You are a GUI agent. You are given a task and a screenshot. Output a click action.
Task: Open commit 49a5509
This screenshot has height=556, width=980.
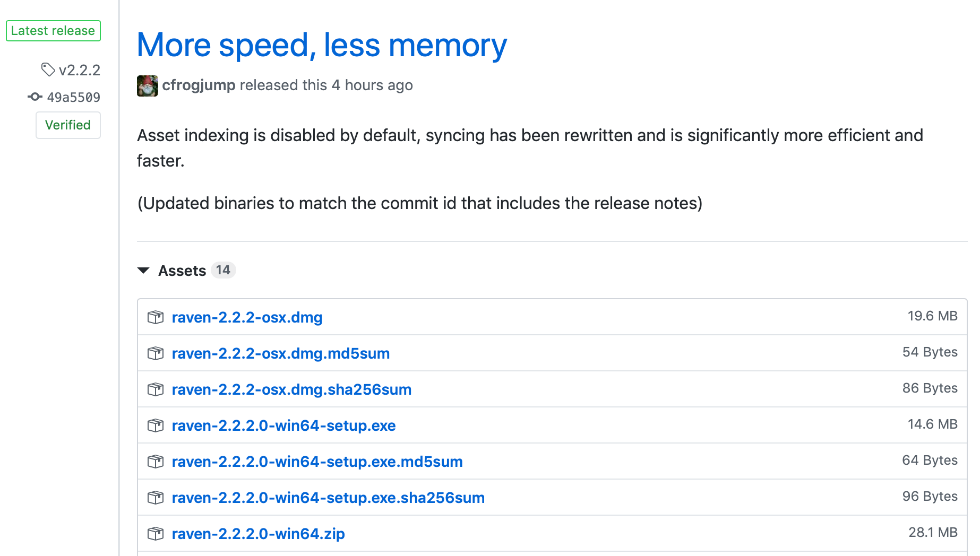74,97
